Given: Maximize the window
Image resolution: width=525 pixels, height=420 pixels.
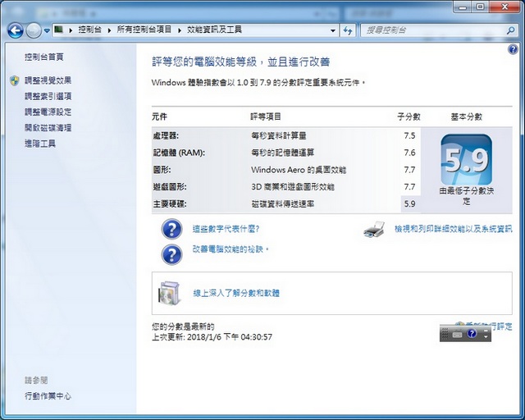Looking at the screenshot, I should pyautogui.click(x=480, y=7).
